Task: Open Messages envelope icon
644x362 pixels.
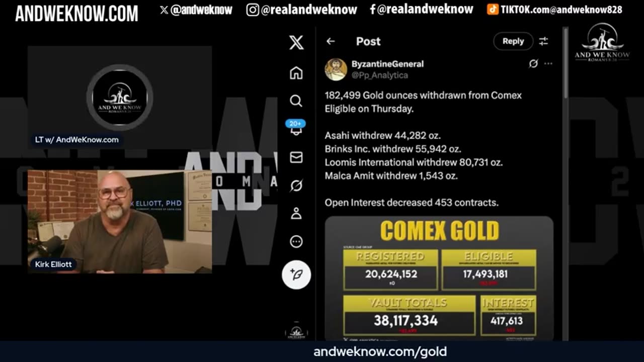Action: pyautogui.click(x=296, y=157)
